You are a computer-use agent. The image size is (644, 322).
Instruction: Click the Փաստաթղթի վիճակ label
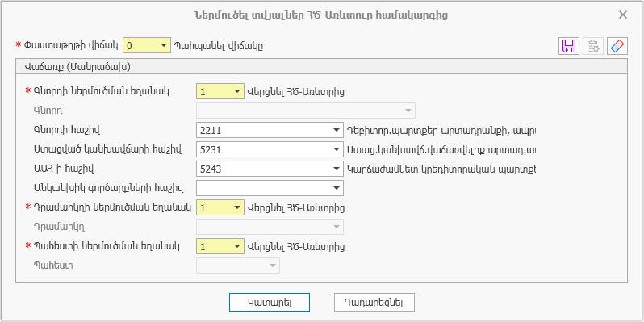(72, 44)
